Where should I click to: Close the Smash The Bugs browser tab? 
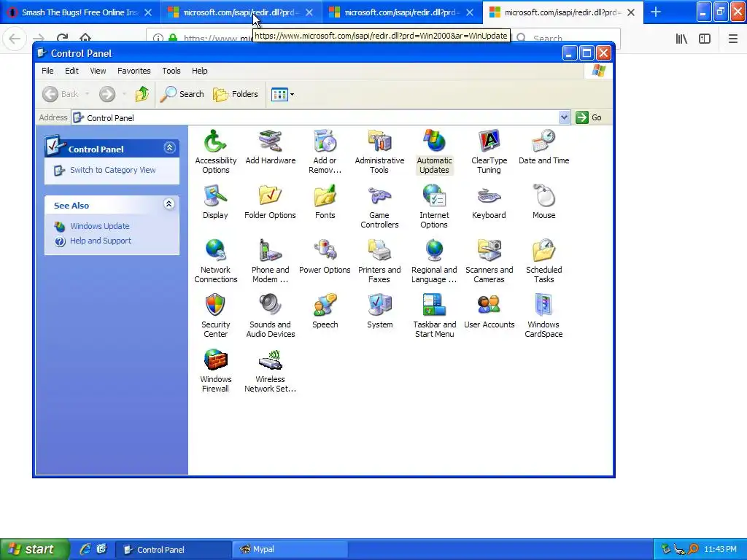click(x=148, y=12)
